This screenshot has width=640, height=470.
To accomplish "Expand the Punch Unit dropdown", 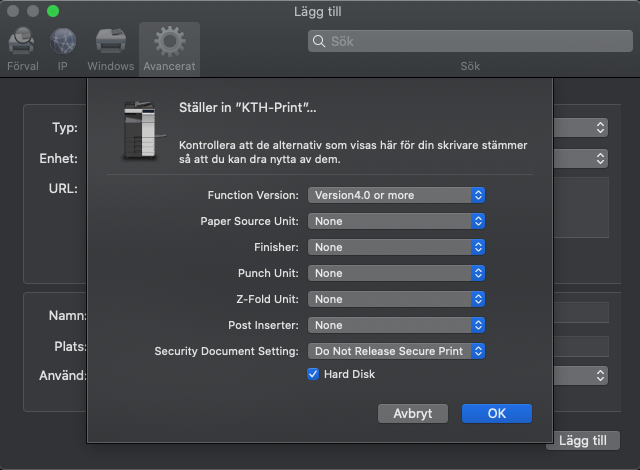I will (397, 273).
